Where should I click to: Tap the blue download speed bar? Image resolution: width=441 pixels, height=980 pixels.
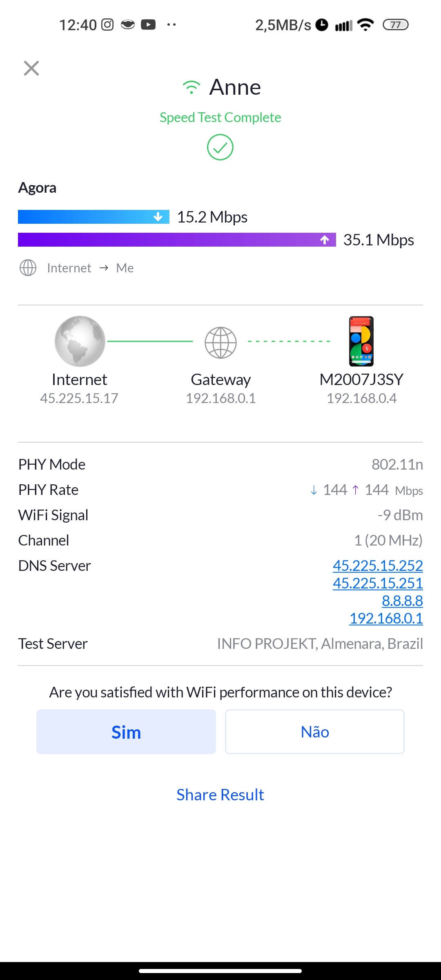tap(94, 217)
